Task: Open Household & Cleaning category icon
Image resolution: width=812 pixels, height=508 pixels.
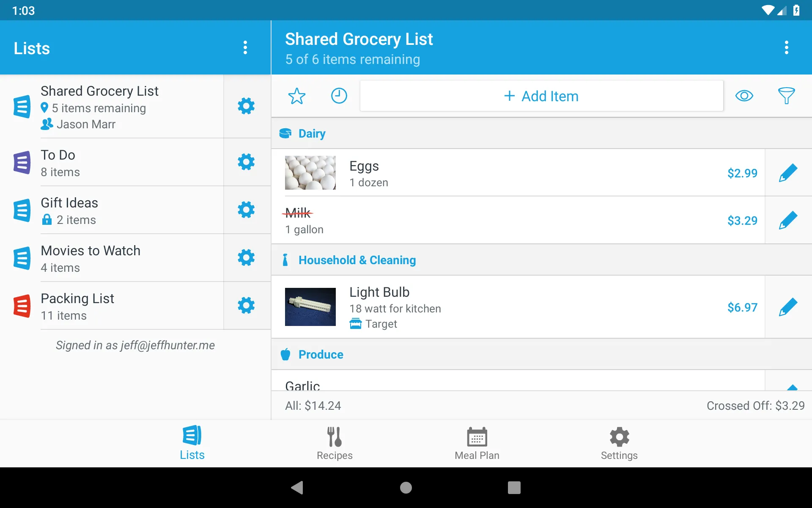Action: click(x=285, y=260)
